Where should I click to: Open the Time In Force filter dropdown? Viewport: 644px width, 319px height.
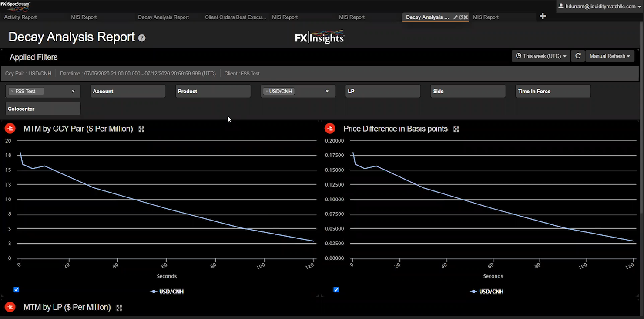point(553,91)
